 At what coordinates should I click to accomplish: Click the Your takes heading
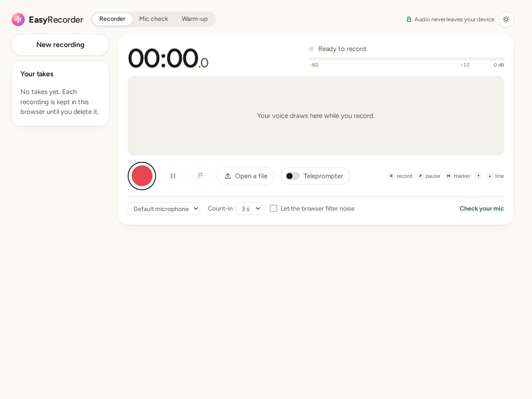point(37,74)
